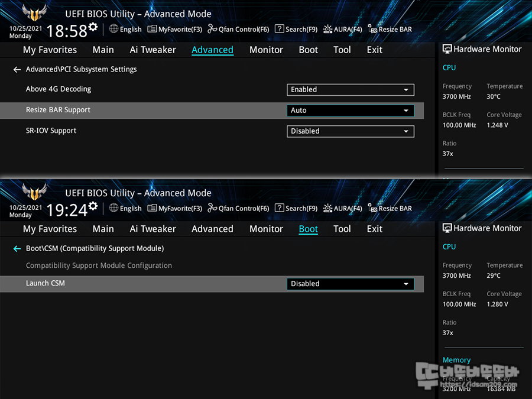Open the Boot tab in the top BIOS screen
The height and width of the screenshot is (399, 532).
tap(308, 50)
